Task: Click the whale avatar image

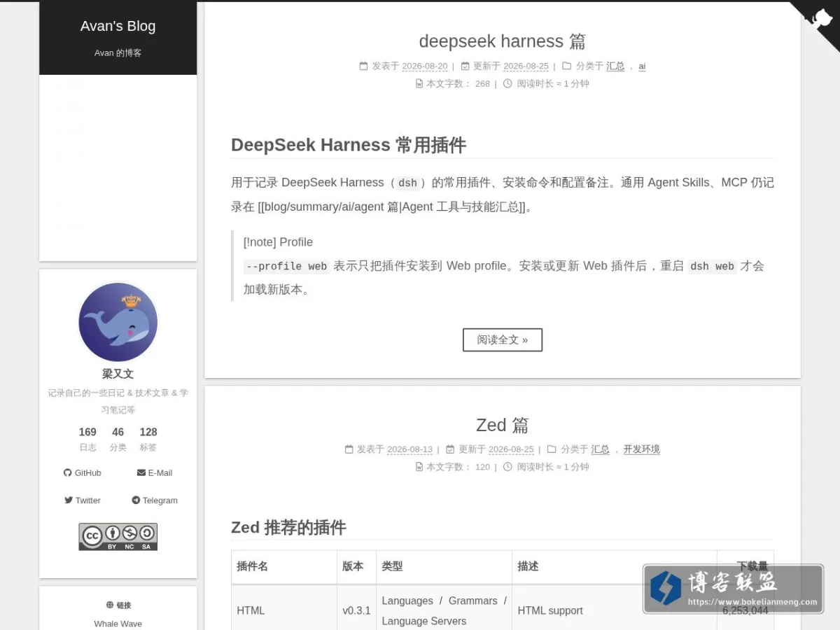Action: (x=118, y=323)
